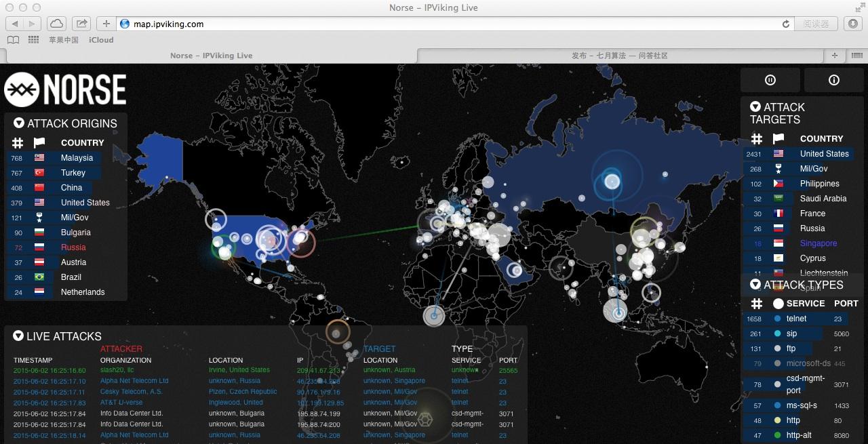
Task: Open iCloud bookmark in favorites bar
Action: coord(101,40)
